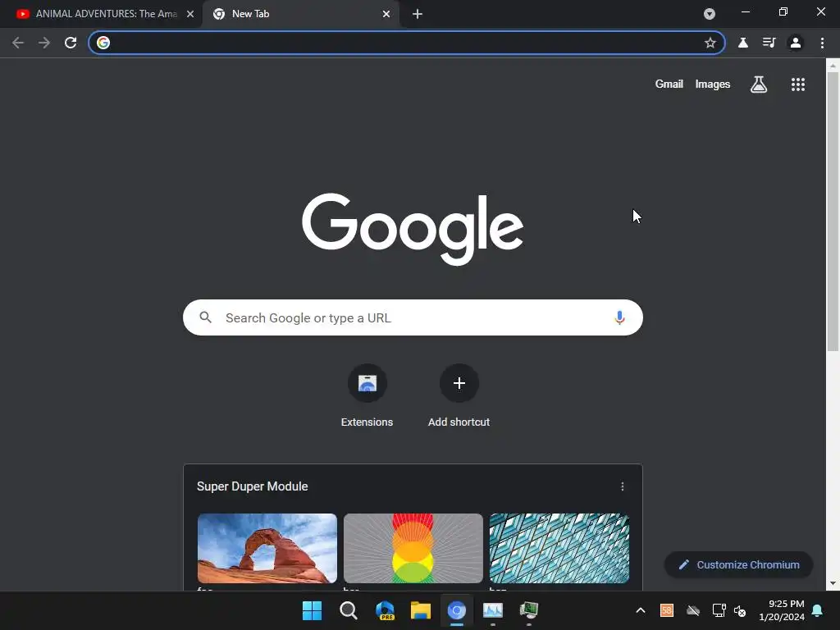Focus the address bar

tap(406, 43)
